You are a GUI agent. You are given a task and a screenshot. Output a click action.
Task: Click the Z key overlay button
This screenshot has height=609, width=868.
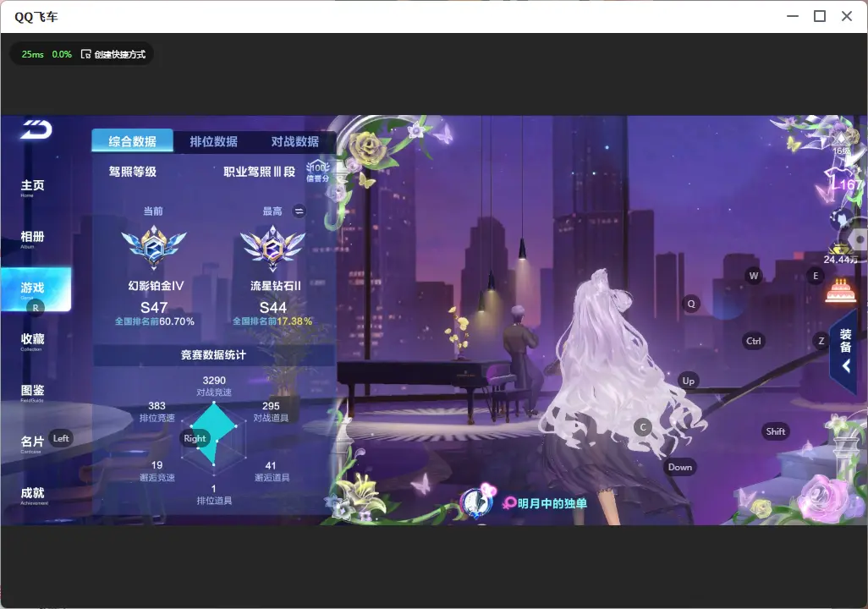[821, 341]
